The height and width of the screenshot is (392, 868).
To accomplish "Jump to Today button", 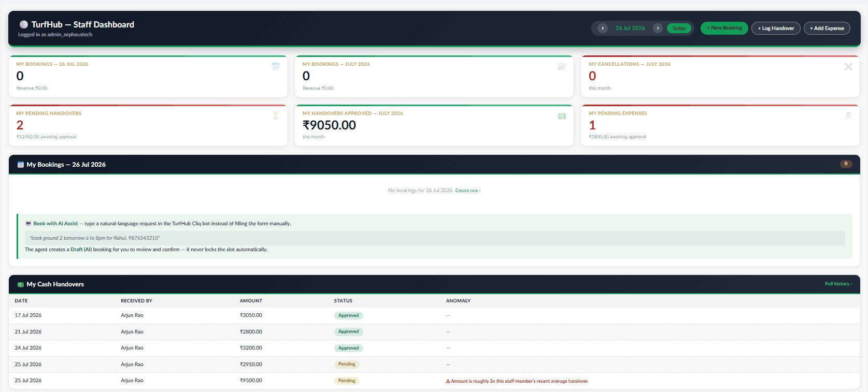I will coord(679,28).
